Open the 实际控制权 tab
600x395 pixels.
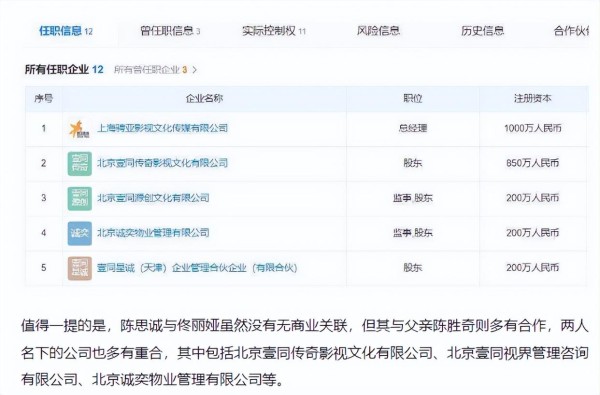coord(274,31)
